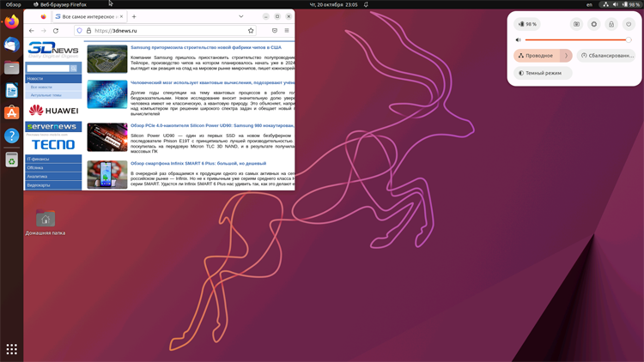
Task: Set the volume slider to the middle
Action: 577,40
